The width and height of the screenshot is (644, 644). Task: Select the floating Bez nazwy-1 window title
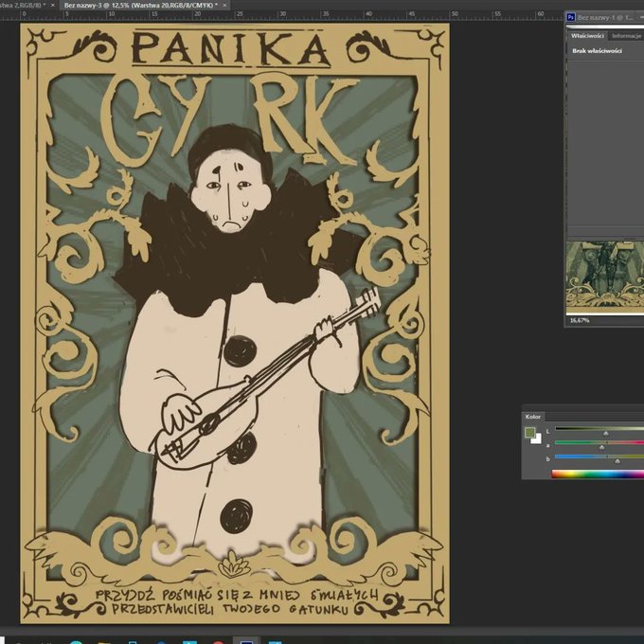605,18
